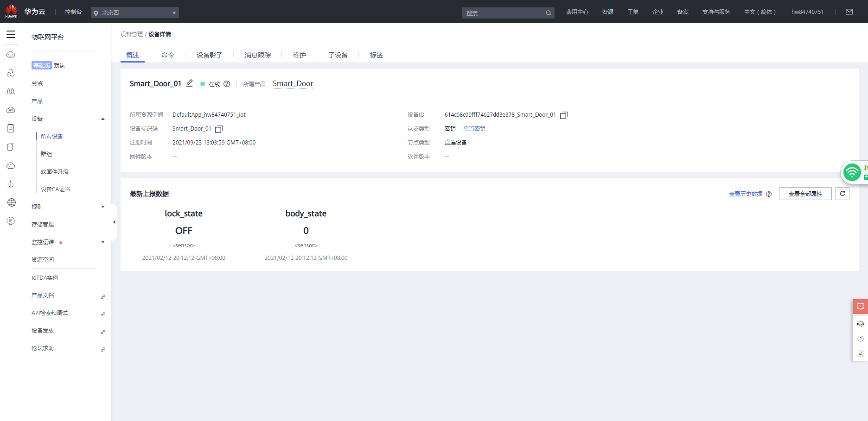
Task: Select 所有设备 in the sidebar
Action: click(x=52, y=137)
